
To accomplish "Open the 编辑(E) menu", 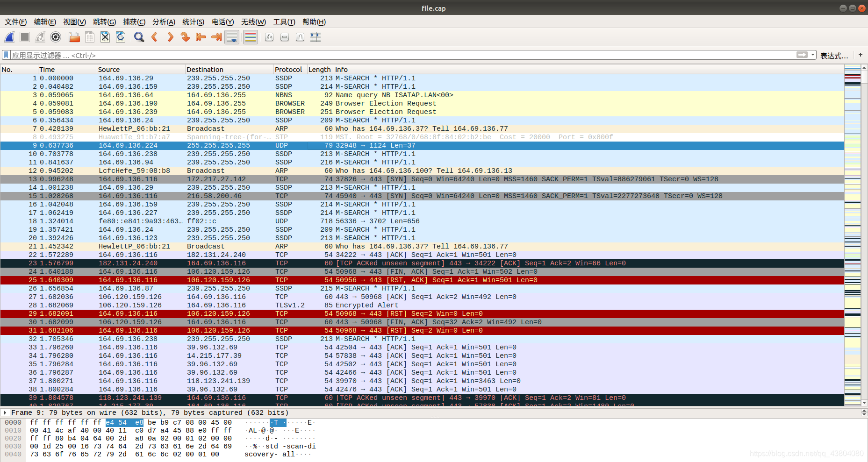I will coord(45,22).
